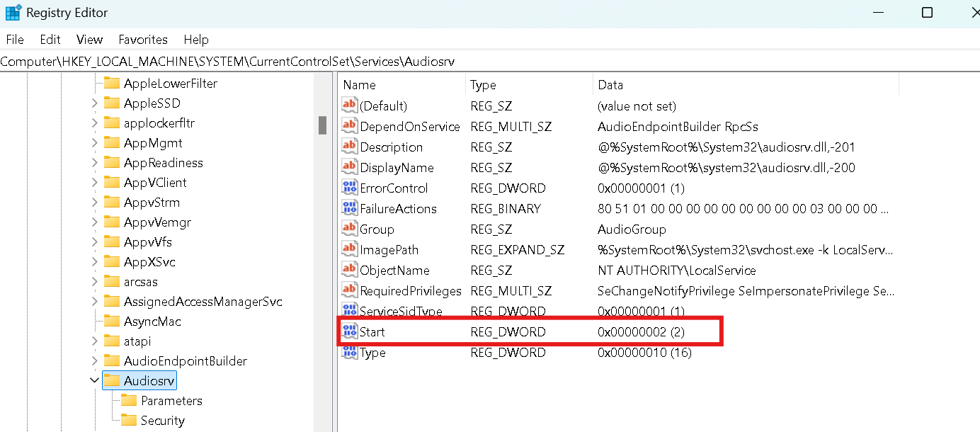Select the AppvStrm folder icon
Screen dimensions: 980x432
click(112, 202)
